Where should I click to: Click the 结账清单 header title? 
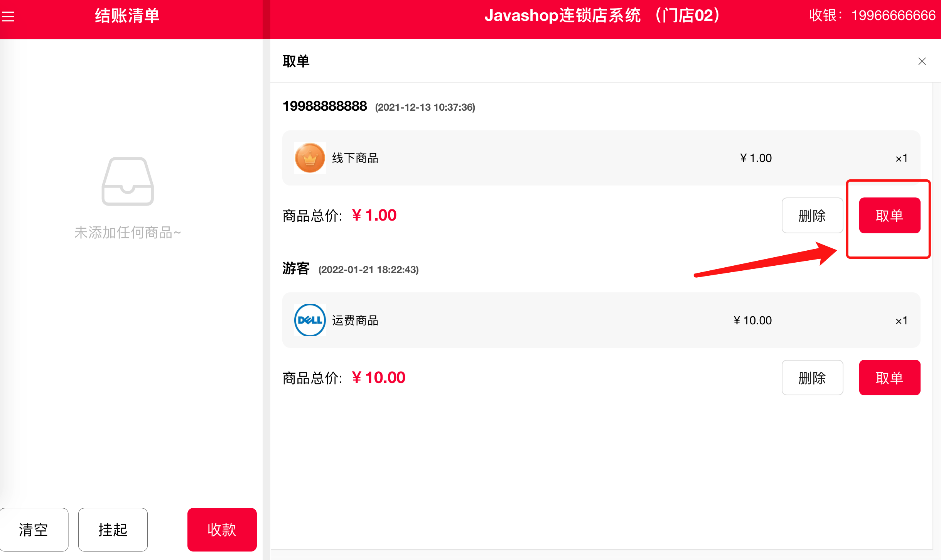coord(127,16)
